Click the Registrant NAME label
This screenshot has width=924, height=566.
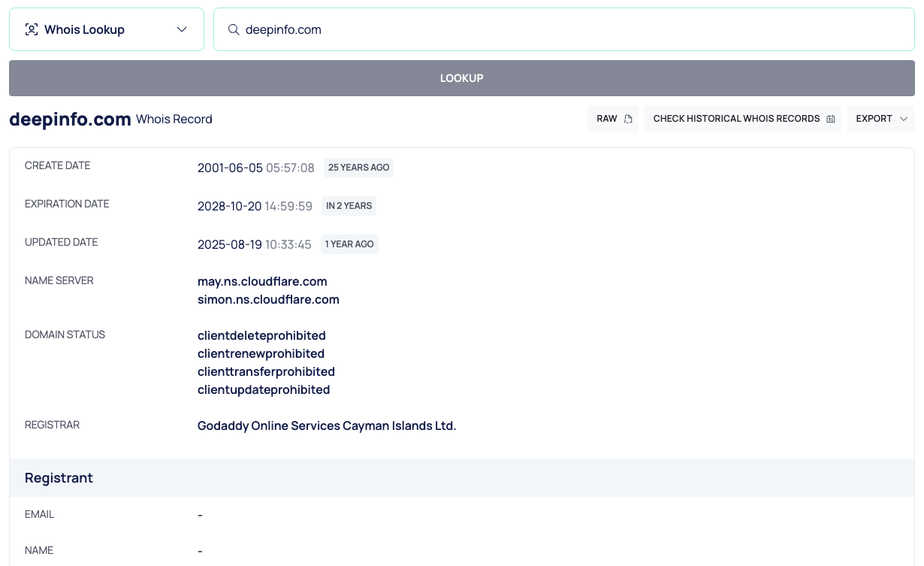(39, 550)
